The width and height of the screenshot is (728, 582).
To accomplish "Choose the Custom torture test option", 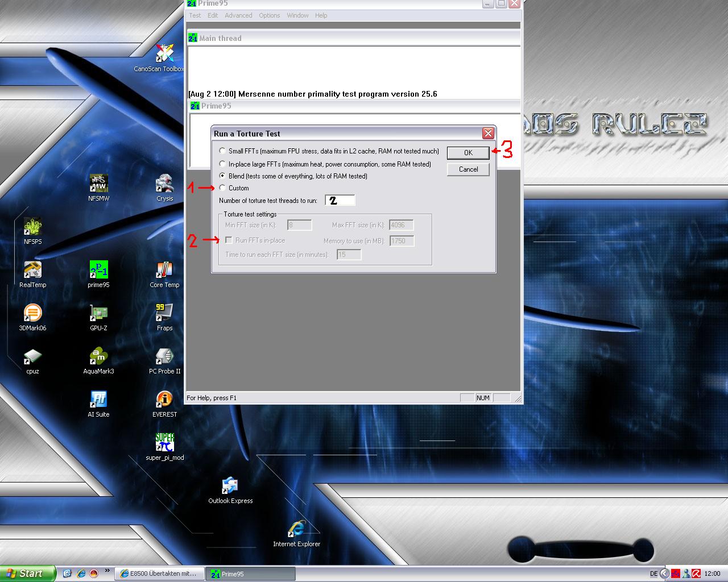I will tap(222, 188).
